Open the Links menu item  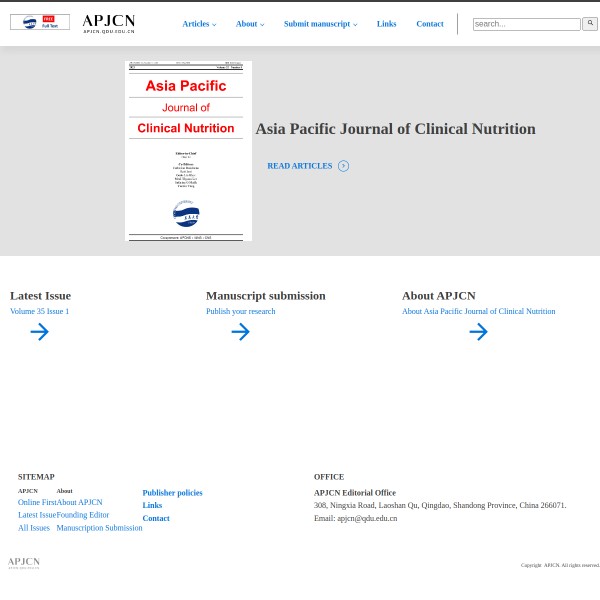386,24
